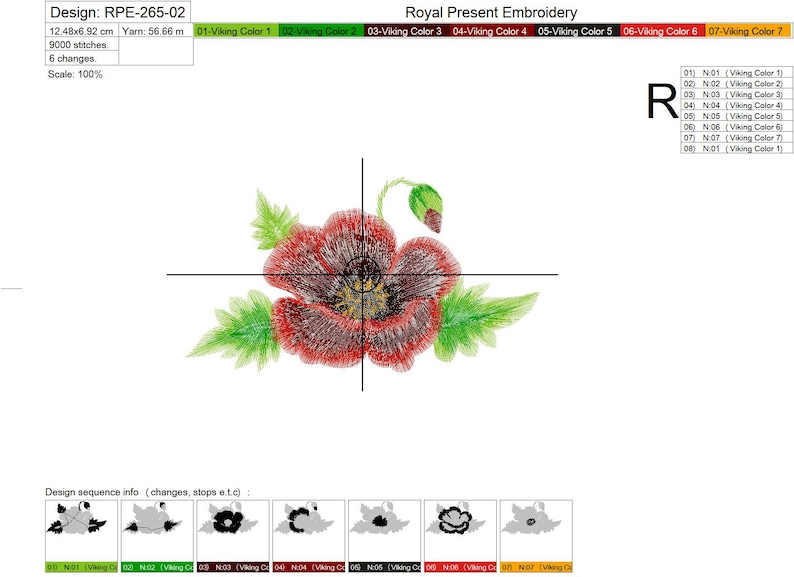Select sequence thumbnail 04 N:04

click(309, 536)
